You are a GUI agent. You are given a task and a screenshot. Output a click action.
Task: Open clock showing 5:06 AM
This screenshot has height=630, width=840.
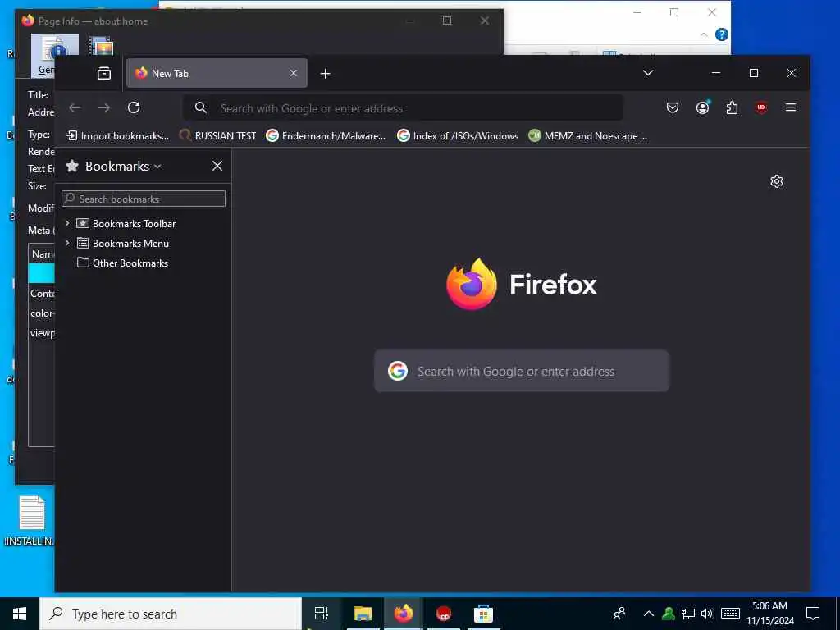tap(769, 614)
